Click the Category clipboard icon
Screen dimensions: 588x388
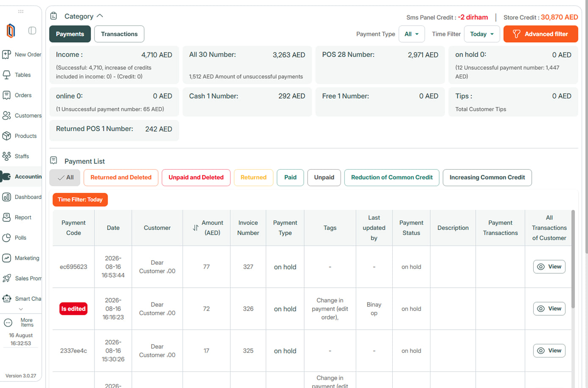tap(54, 16)
